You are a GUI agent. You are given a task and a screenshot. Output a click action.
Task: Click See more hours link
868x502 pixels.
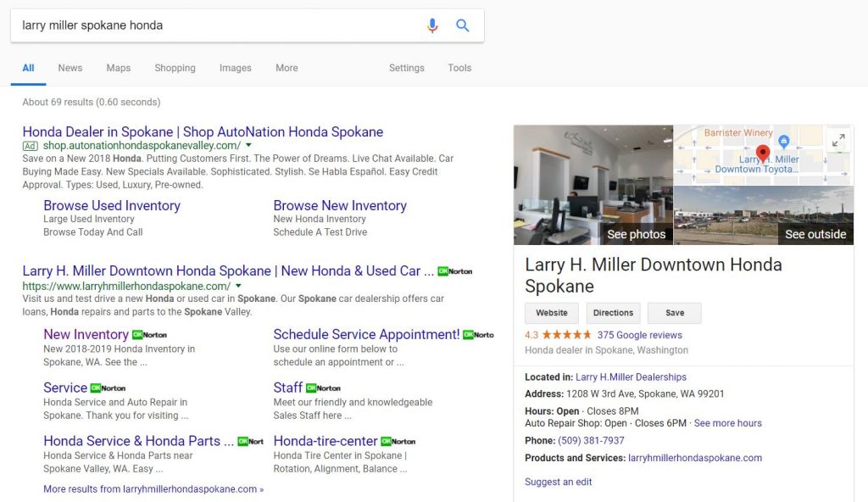pyautogui.click(x=728, y=423)
